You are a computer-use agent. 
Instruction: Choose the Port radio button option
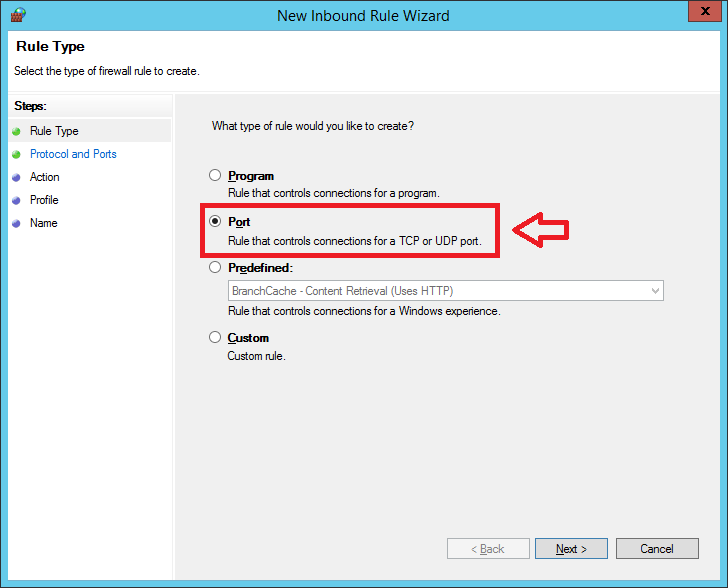215,222
